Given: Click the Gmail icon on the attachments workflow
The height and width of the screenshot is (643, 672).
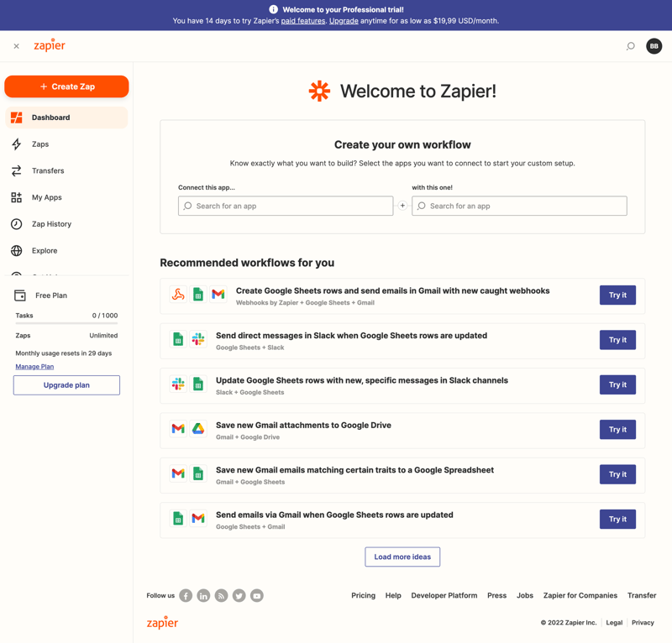Looking at the screenshot, I should tap(177, 429).
